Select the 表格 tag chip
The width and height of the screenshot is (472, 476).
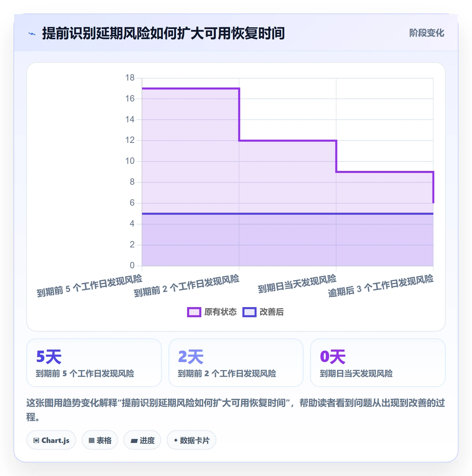click(100, 440)
